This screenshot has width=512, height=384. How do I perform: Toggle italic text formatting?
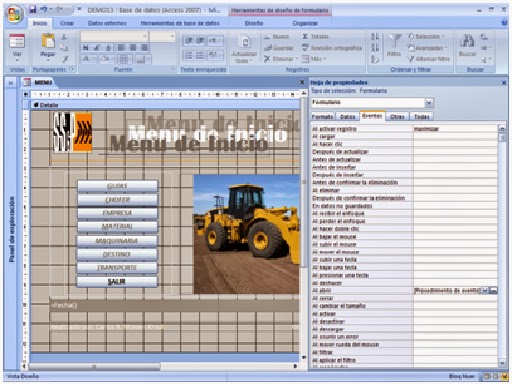(97, 48)
